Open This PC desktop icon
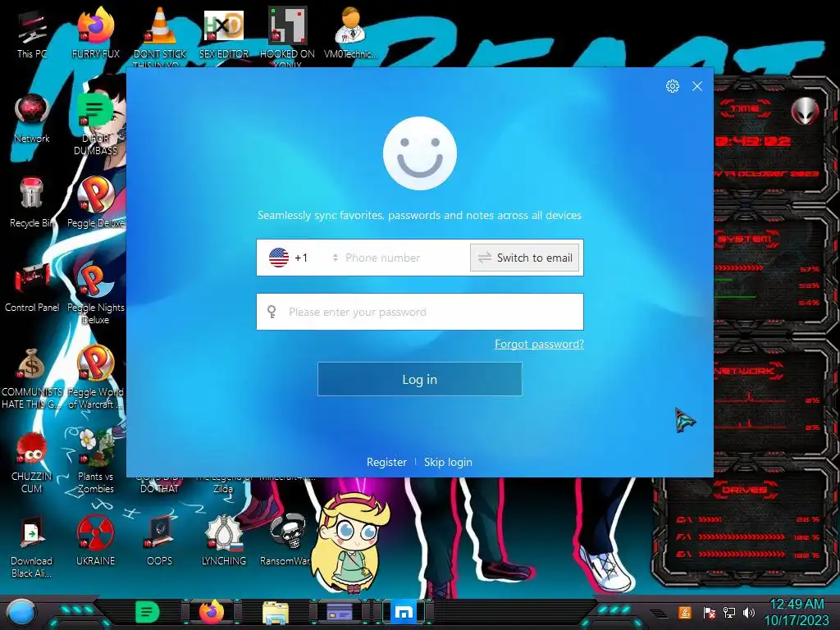Image resolution: width=840 pixels, height=630 pixels. pos(32,34)
